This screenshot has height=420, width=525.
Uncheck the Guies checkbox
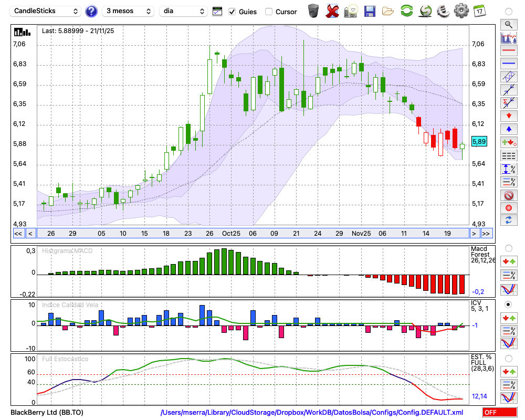pyautogui.click(x=232, y=12)
